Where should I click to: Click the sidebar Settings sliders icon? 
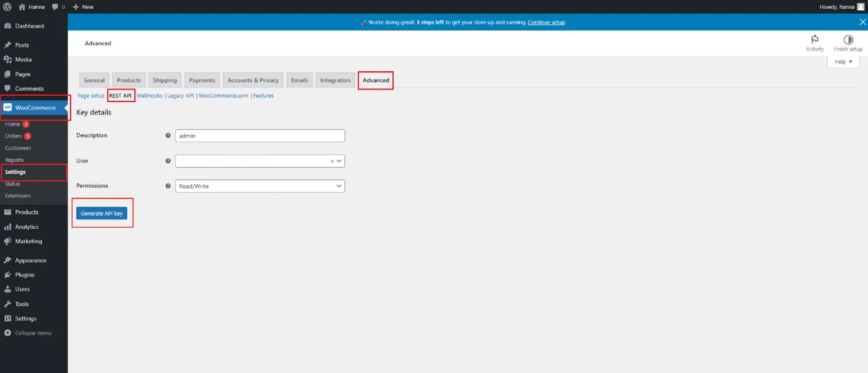8,319
